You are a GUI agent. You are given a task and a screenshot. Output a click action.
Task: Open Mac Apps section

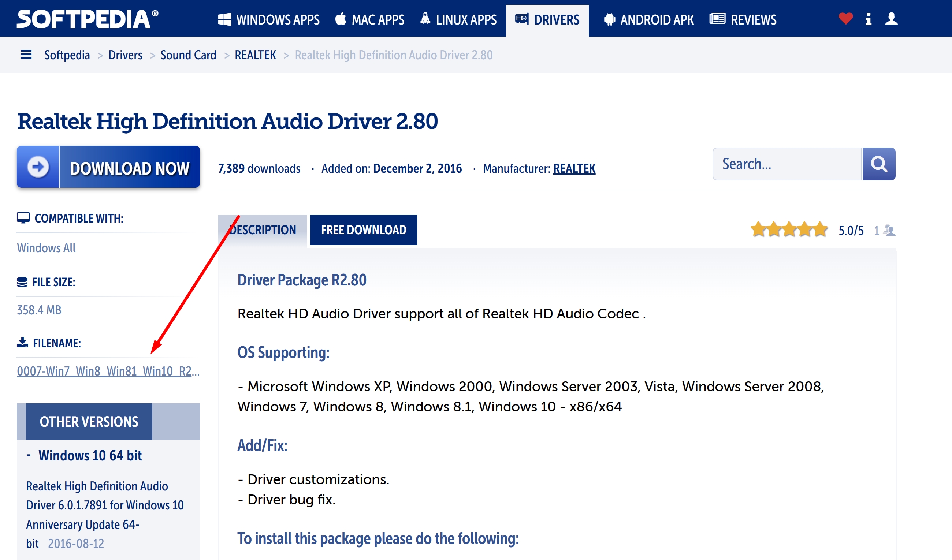pyautogui.click(x=369, y=19)
